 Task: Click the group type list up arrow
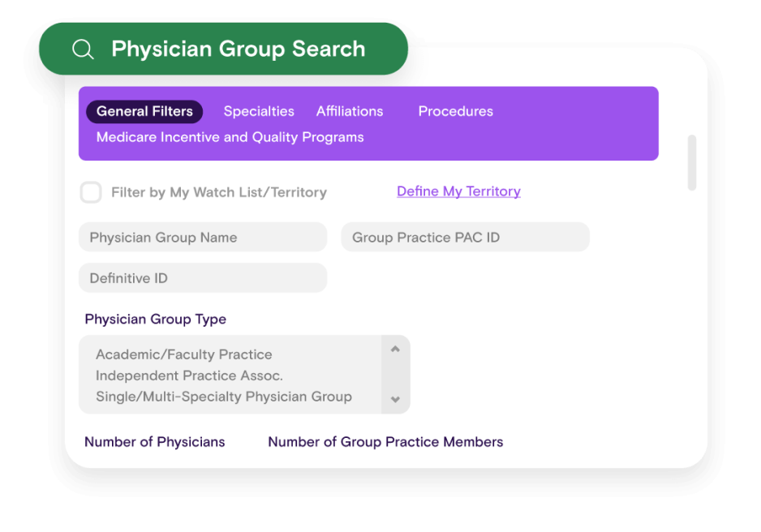coord(395,350)
